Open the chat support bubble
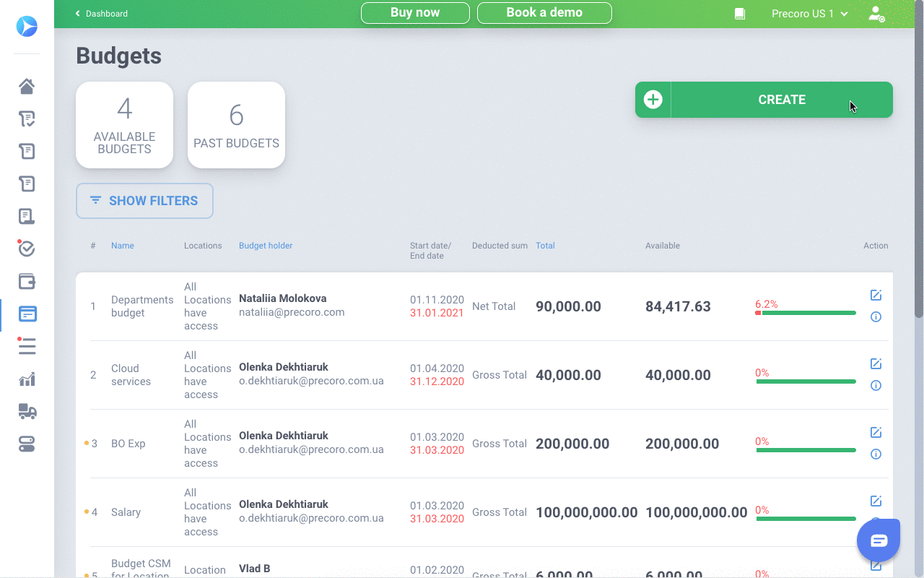Viewport: 924px width, 578px height. [x=879, y=540]
